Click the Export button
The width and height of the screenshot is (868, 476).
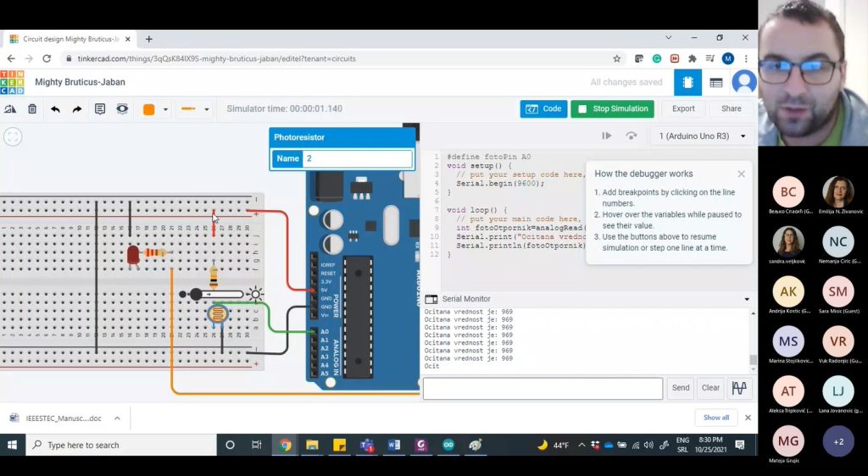pos(683,108)
